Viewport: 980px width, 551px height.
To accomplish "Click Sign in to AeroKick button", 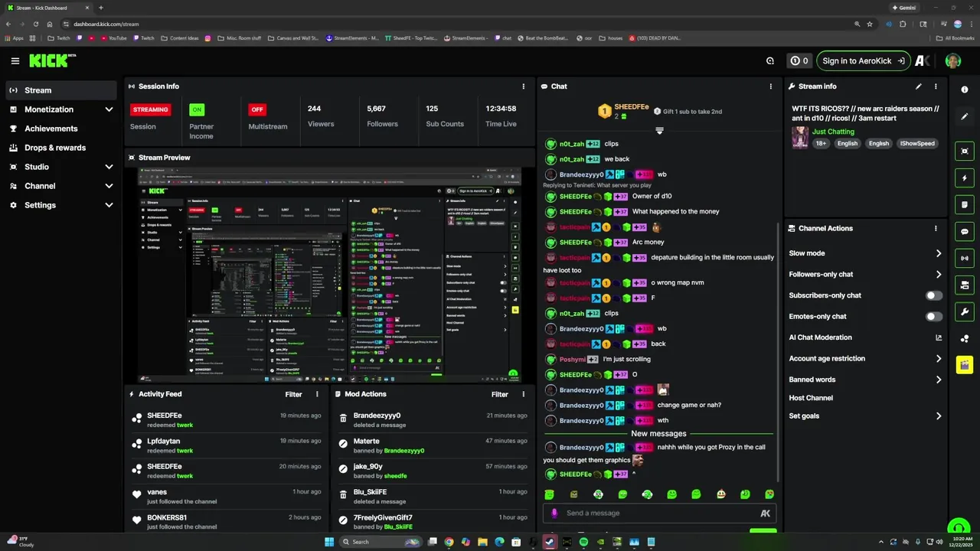I will point(864,60).
